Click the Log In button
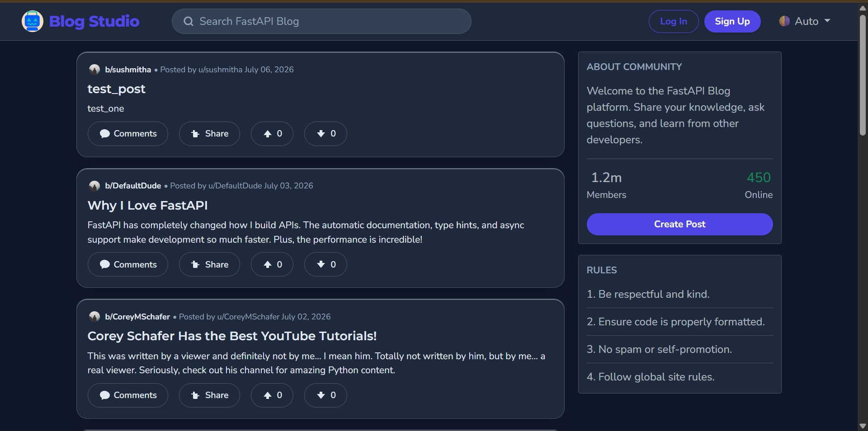This screenshot has width=868, height=431. [674, 21]
